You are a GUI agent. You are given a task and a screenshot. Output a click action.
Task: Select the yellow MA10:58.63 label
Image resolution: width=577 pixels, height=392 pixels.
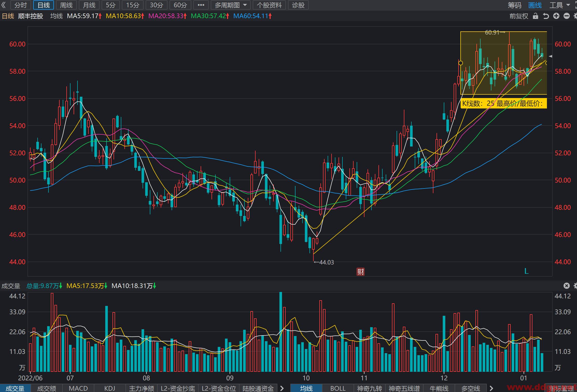[125, 16]
